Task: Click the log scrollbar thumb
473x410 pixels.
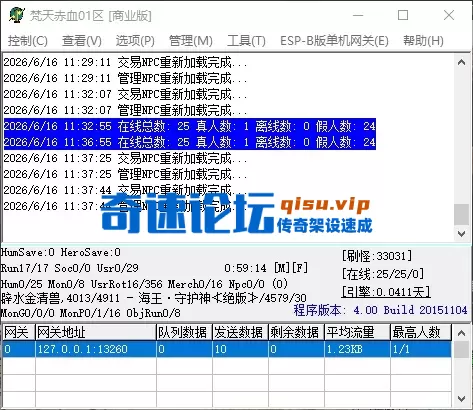Action: pyautogui.click(x=461, y=214)
